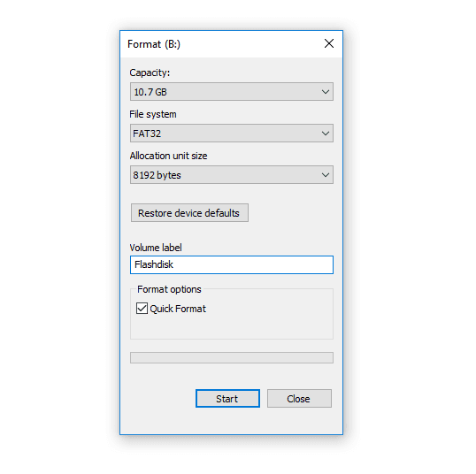476x474 pixels.
Task: Select the FAT32 combo box field
Action: [x=232, y=134]
